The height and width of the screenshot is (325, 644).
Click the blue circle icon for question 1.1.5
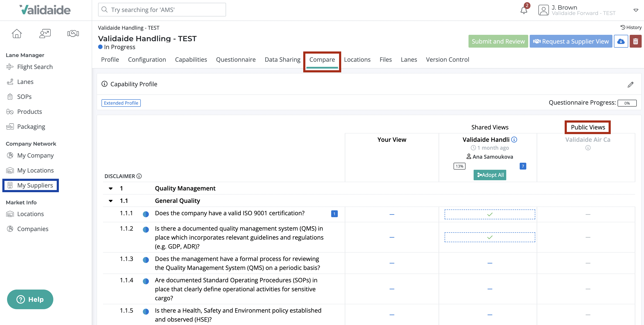click(x=146, y=312)
